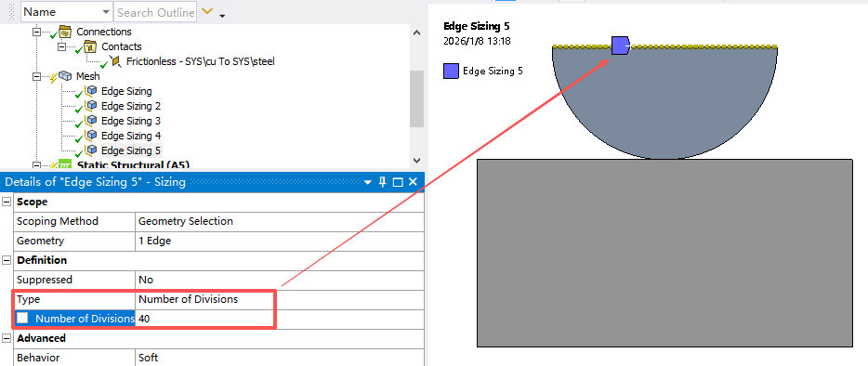Viewport: 868px width, 366px height.
Task: Open the Name filter dropdown
Action: tap(106, 12)
